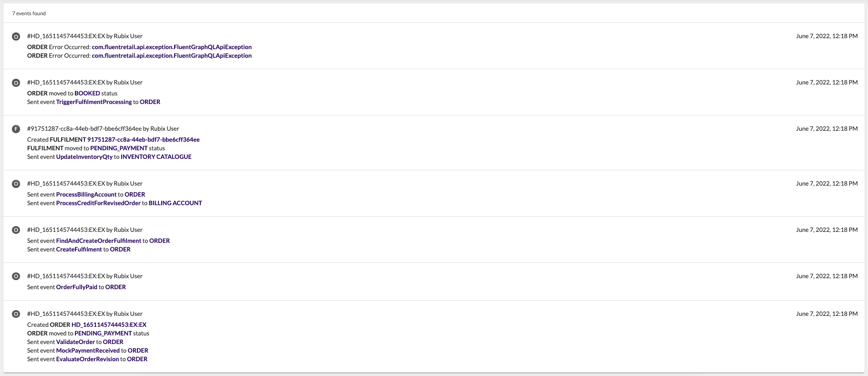The height and width of the screenshot is (376, 868).
Task: Click the order icon beside the error event
Action: click(x=16, y=37)
